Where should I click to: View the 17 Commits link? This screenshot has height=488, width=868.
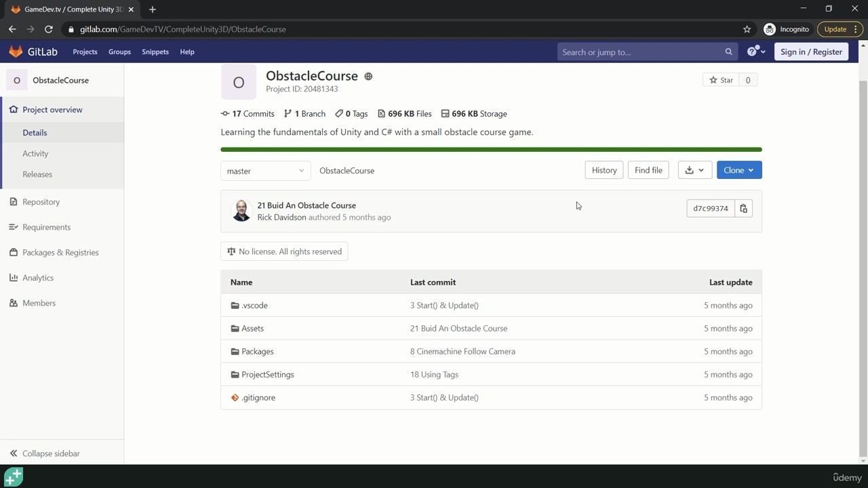pos(248,114)
